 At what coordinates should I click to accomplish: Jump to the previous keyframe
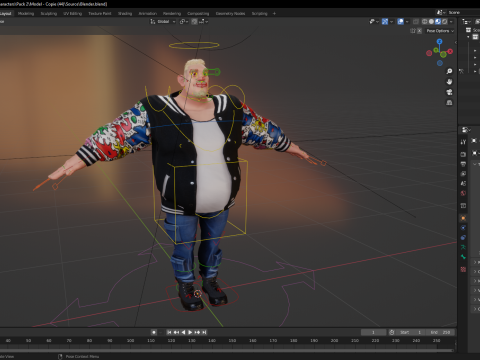click(176, 332)
